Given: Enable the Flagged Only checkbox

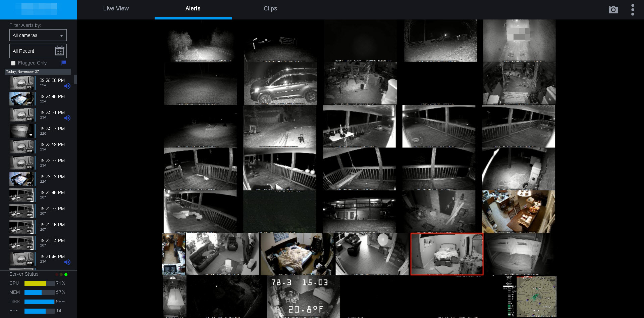Looking at the screenshot, I should pyautogui.click(x=13, y=63).
